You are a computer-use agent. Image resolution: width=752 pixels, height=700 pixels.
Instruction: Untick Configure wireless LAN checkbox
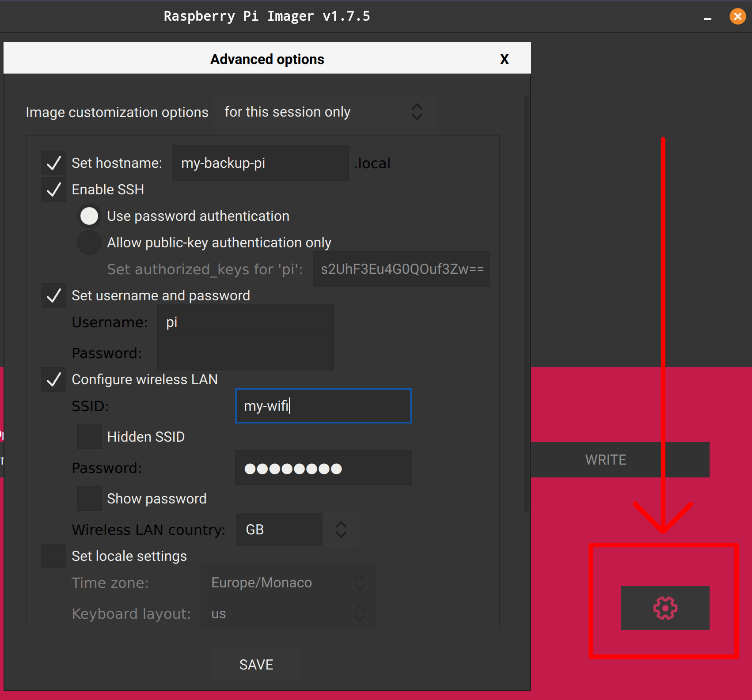(x=54, y=380)
